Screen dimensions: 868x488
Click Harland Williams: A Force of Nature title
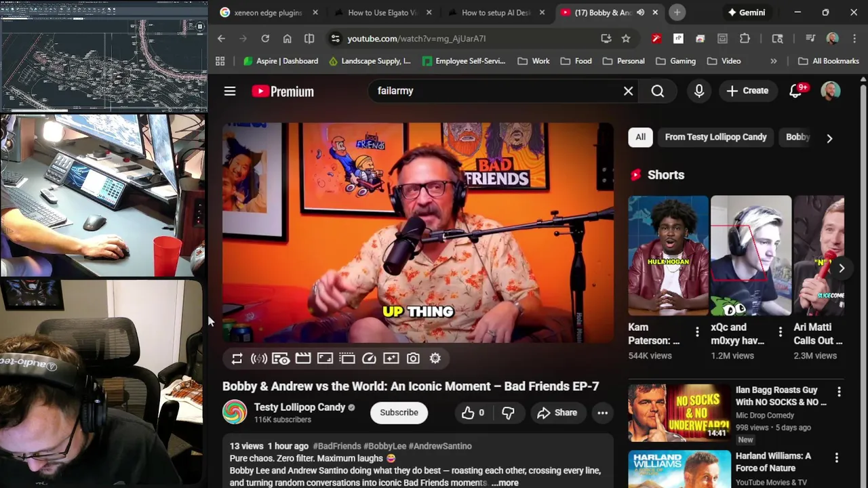[773, 462]
